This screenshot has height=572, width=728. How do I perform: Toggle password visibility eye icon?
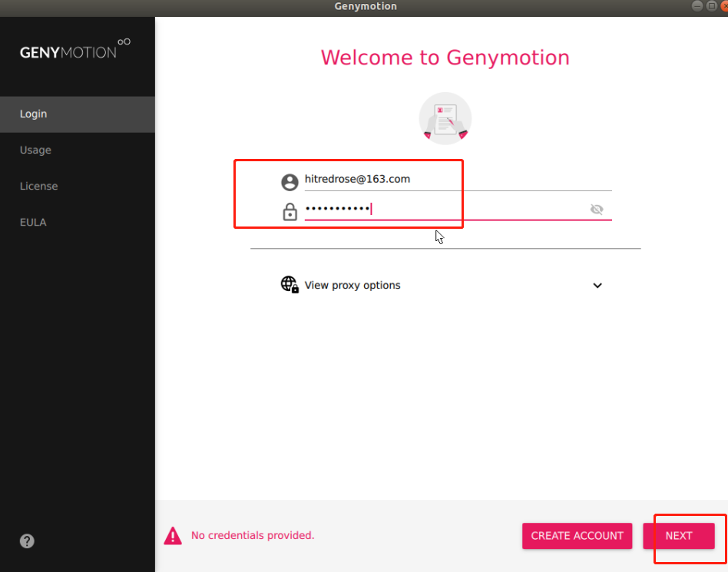(x=597, y=210)
